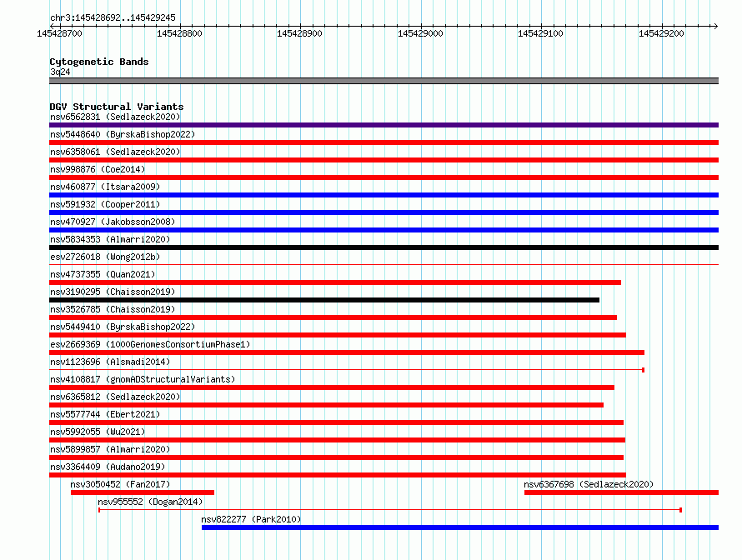The height and width of the screenshot is (560, 742).
Task: Click the red bar under nsv6358061
Action: pos(384,160)
